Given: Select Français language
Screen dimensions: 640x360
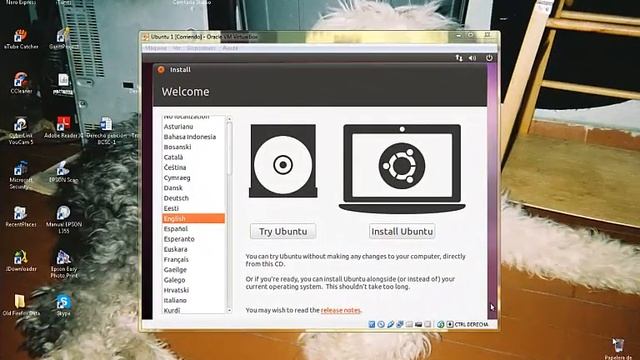Looking at the screenshot, I should pyautogui.click(x=193, y=259).
